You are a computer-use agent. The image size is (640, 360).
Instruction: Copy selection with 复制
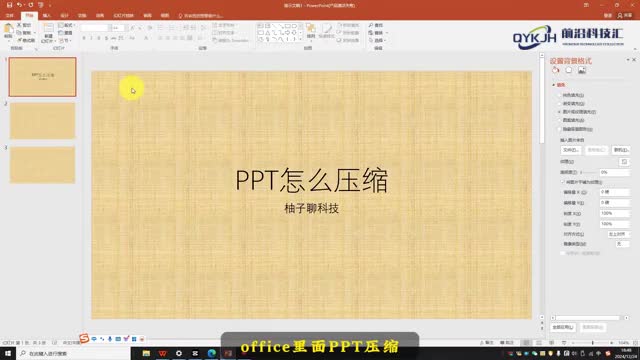(x=25, y=33)
